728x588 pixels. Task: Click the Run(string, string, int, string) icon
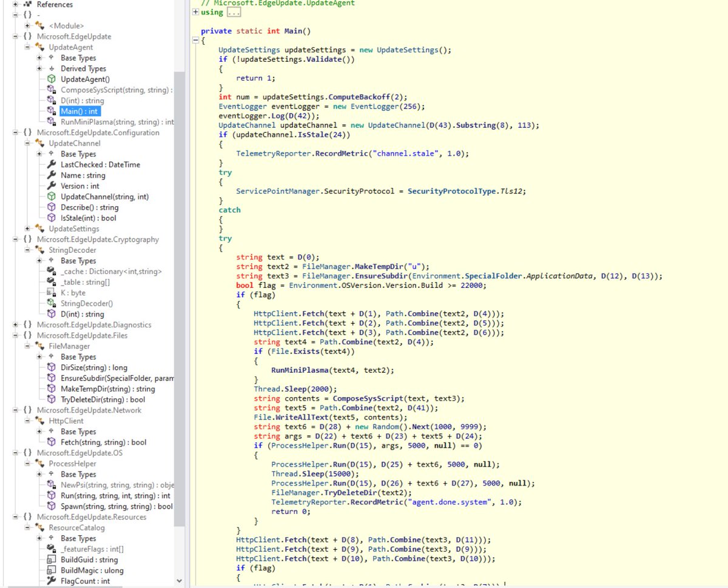coord(52,495)
